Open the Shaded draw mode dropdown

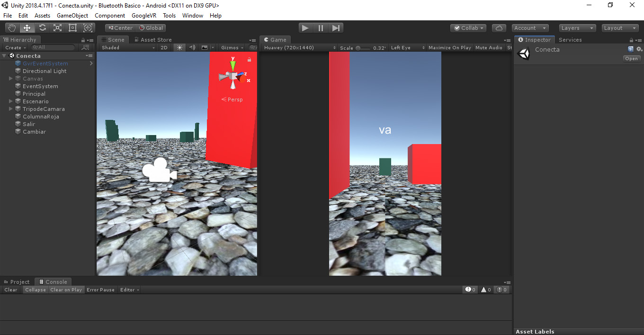[128, 47]
